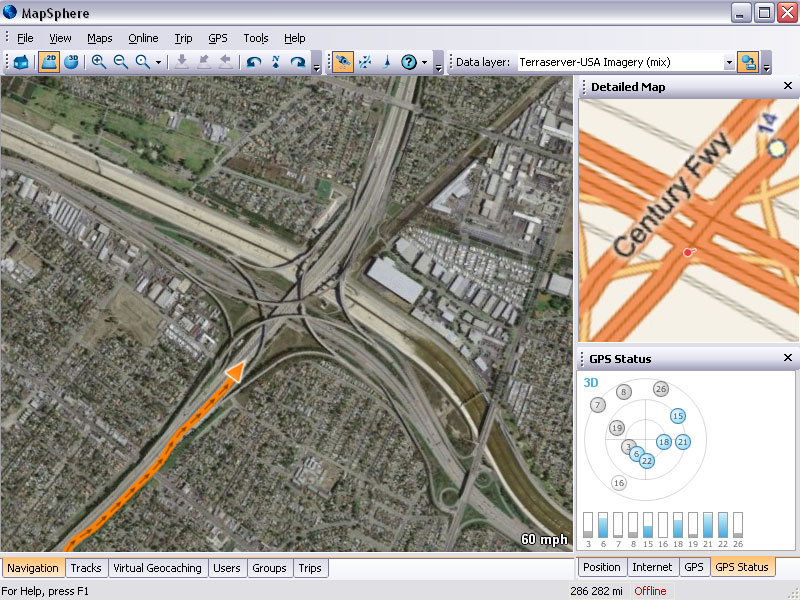
Task: Open the Internet panel tab
Action: click(652, 567)
